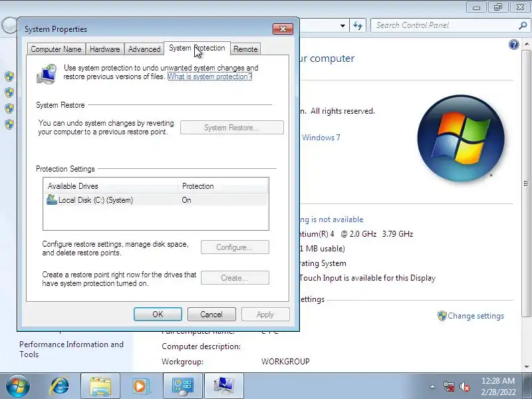The image size is (532, 399).
Task: Click the network status tray icon
Action: [x=448, y=386]
